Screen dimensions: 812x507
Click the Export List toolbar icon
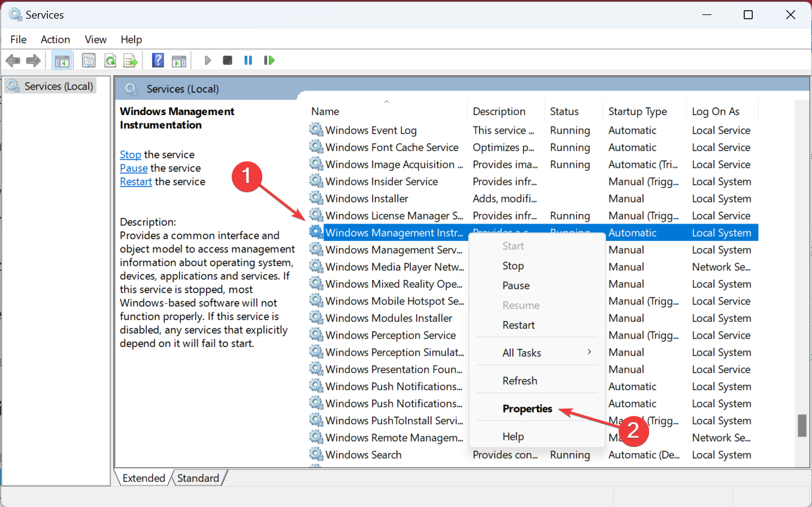(x=130, y=61)
